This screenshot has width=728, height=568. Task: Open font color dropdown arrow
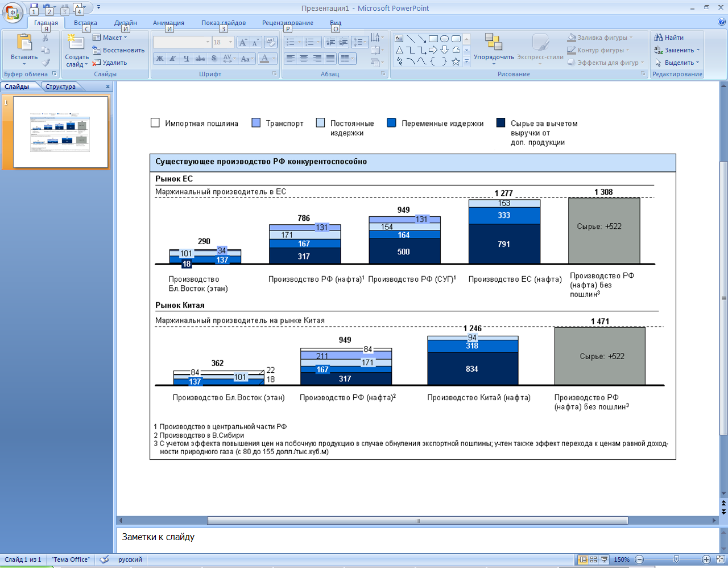[x=274, y=58]
